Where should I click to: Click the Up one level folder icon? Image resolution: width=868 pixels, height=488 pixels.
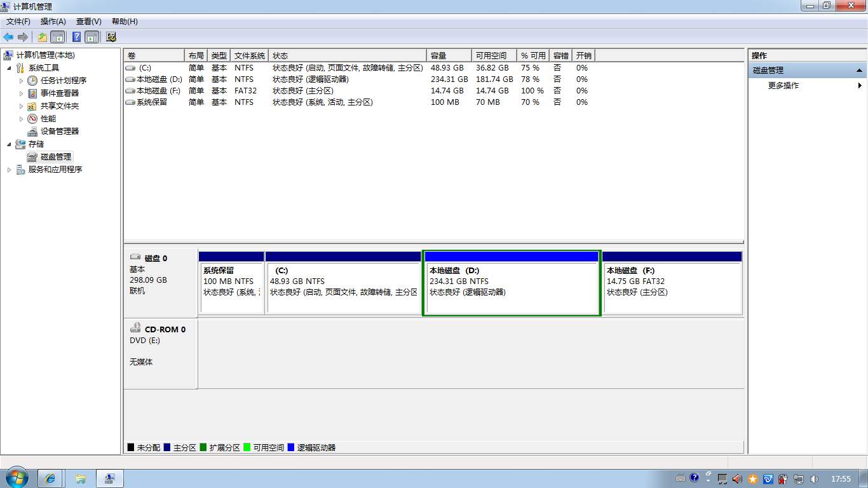43,37
